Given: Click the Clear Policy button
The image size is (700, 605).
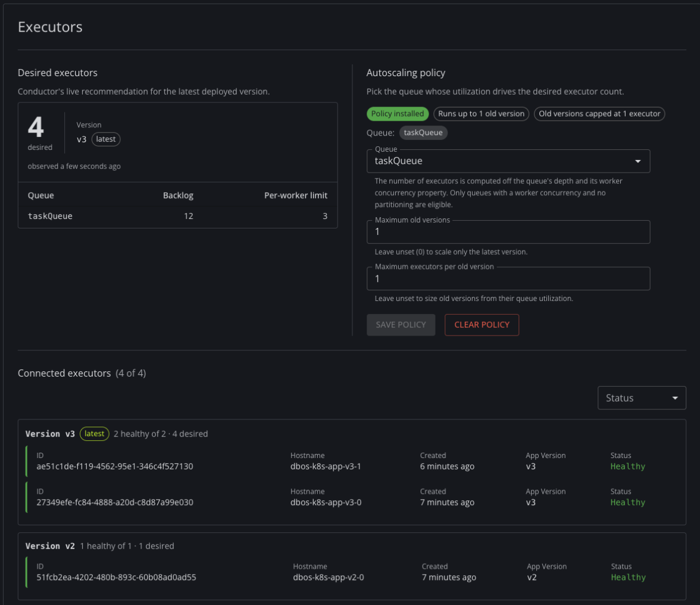Looking at the screenshot, I should pyautogui.click(x=482, y=325).
